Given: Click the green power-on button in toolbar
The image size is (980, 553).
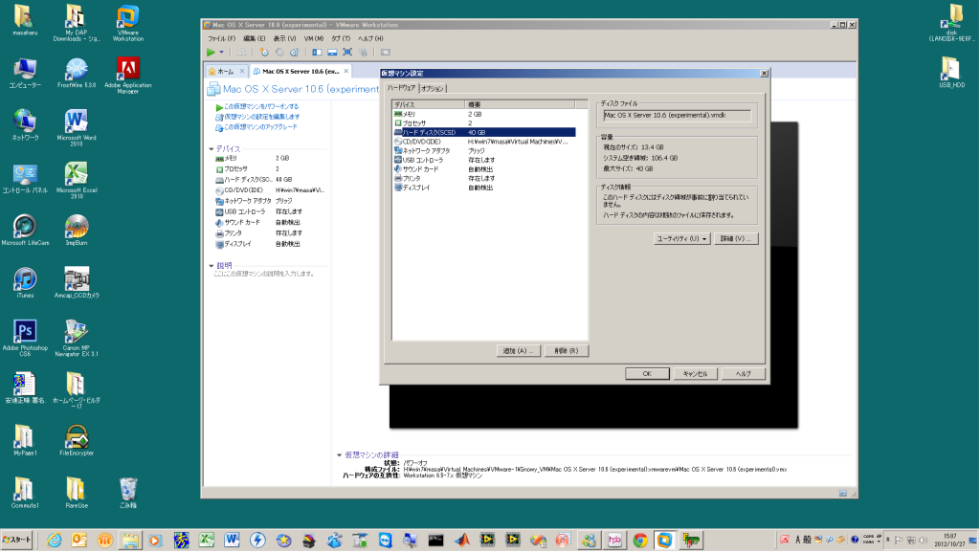Looking at the screenshot, I should point(211,52).
